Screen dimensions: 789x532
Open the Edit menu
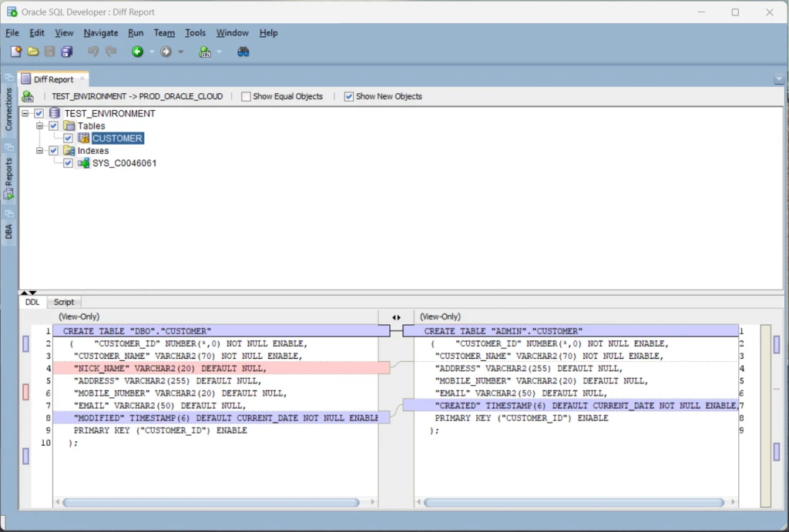pyautogui.click(x=37, y=32)
